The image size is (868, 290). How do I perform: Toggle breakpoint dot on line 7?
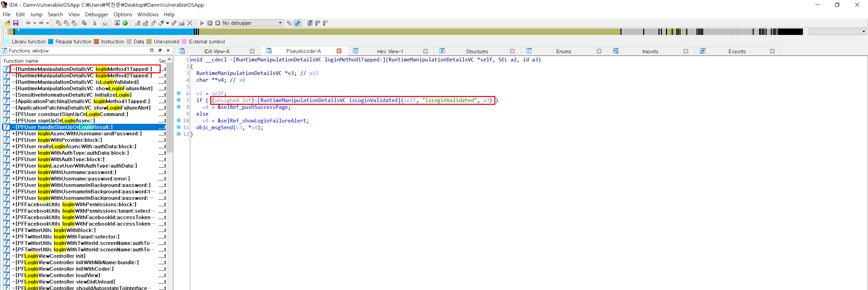click(x=179, y=100)
